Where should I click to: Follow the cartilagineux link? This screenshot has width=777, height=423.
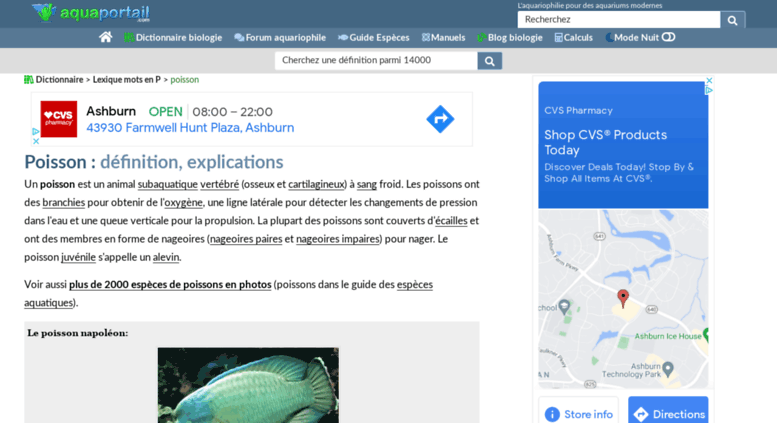(316, 184)
